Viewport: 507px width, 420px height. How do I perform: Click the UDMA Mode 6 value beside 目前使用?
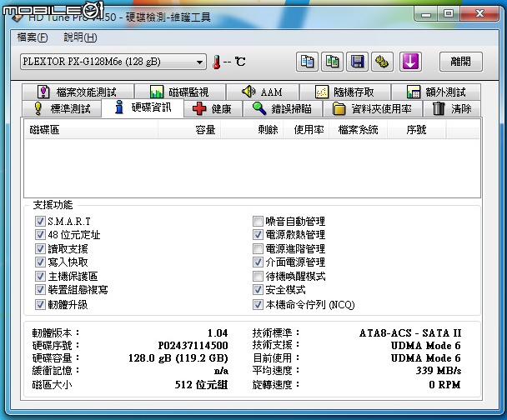(426, 358)
